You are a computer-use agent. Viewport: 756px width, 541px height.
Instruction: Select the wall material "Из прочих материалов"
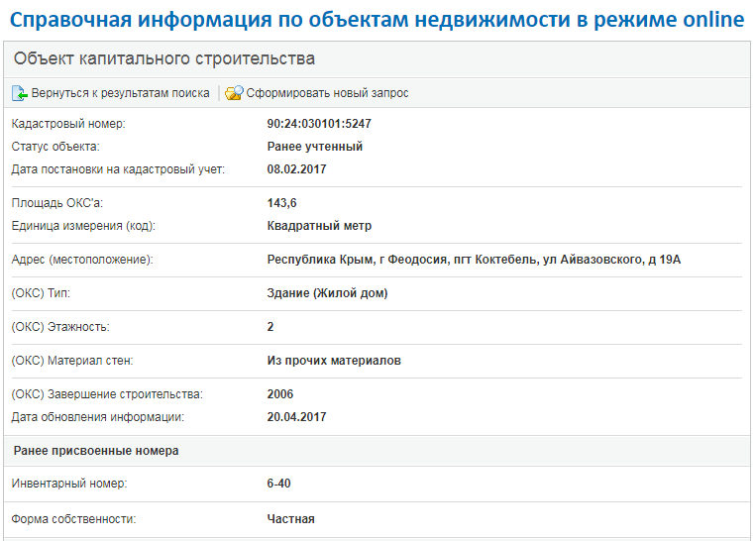(334, 361)
